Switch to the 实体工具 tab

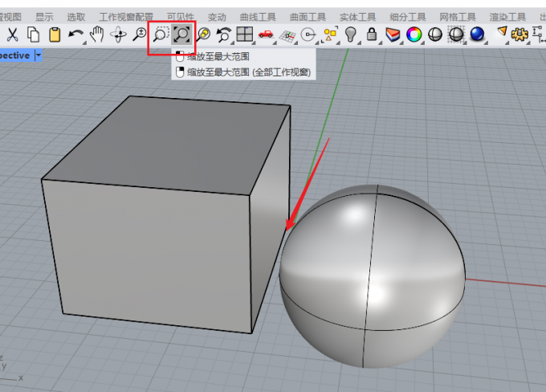(357, 17)
